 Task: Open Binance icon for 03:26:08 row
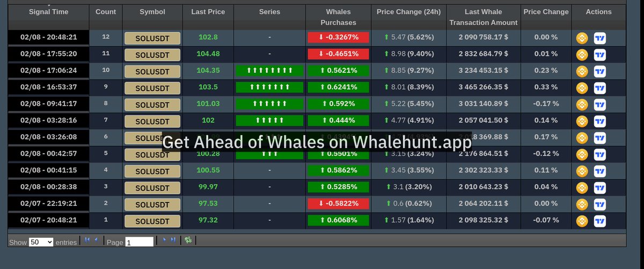(582, 138)
